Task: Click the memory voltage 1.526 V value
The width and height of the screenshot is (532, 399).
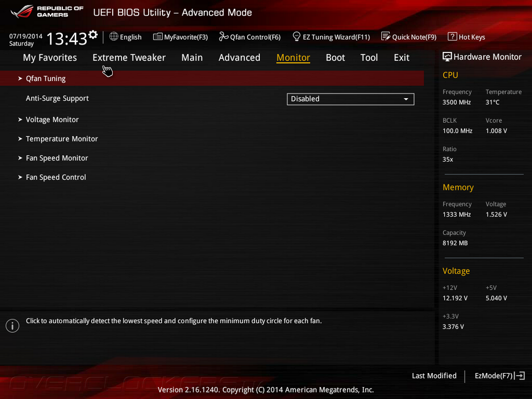Action: (x=497, y=214)
